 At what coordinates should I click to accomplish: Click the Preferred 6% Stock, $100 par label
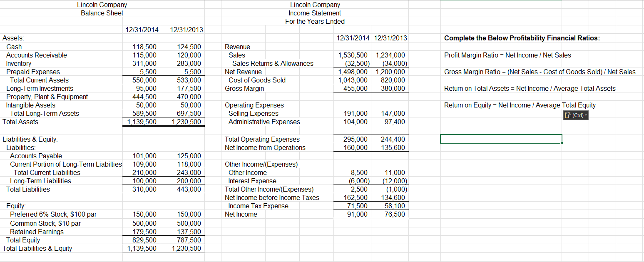pos(53,214)
